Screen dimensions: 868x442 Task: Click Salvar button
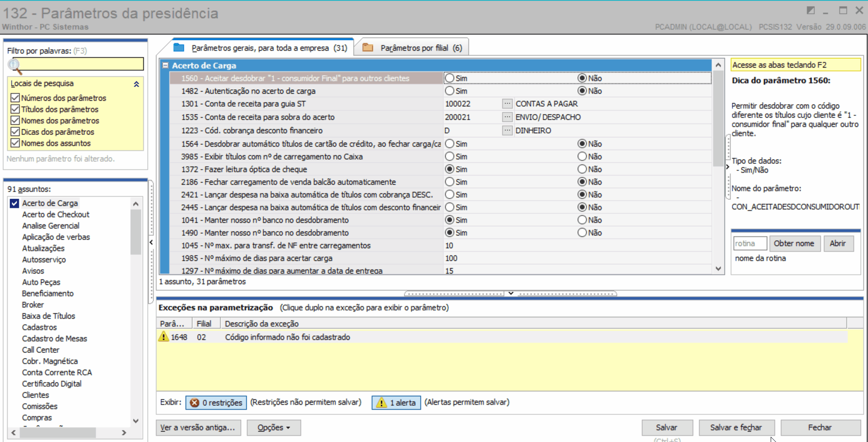(667, 427)
